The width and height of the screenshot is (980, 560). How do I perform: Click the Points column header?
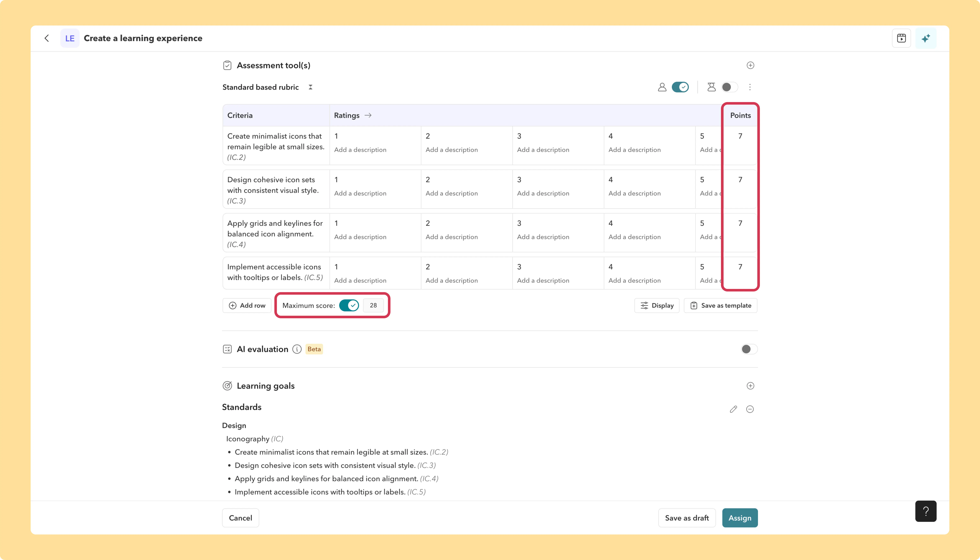click(740, 115)
